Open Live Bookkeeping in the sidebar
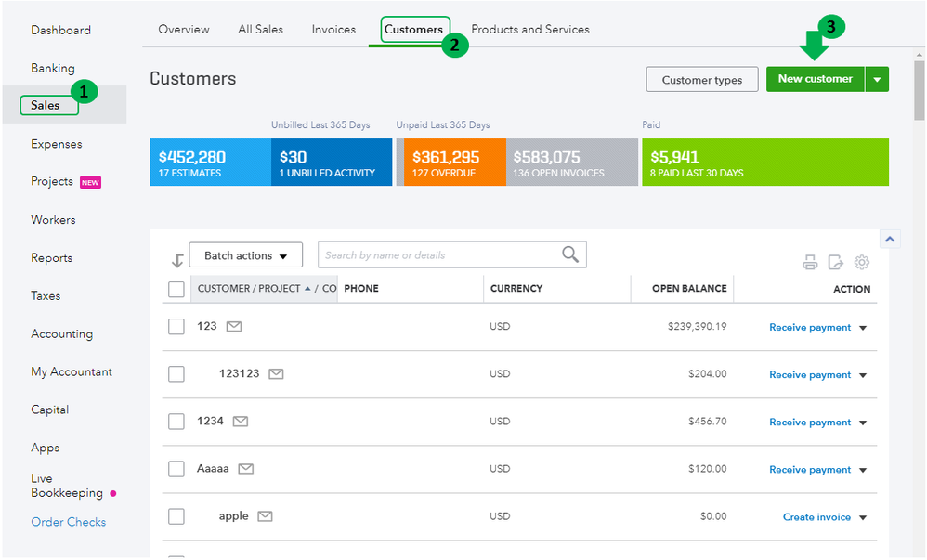 (x=67, y=486)
